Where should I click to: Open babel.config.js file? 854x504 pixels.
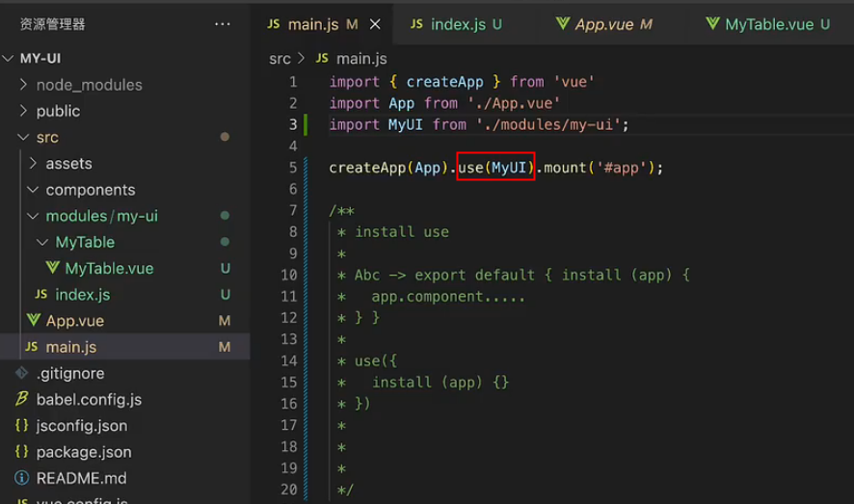click(89, 399)
